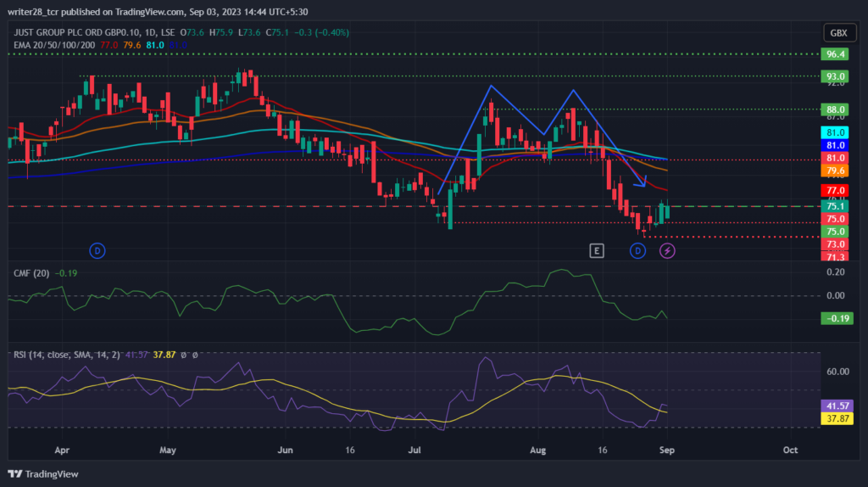Click the Apr label on time axis

point(62,450)
